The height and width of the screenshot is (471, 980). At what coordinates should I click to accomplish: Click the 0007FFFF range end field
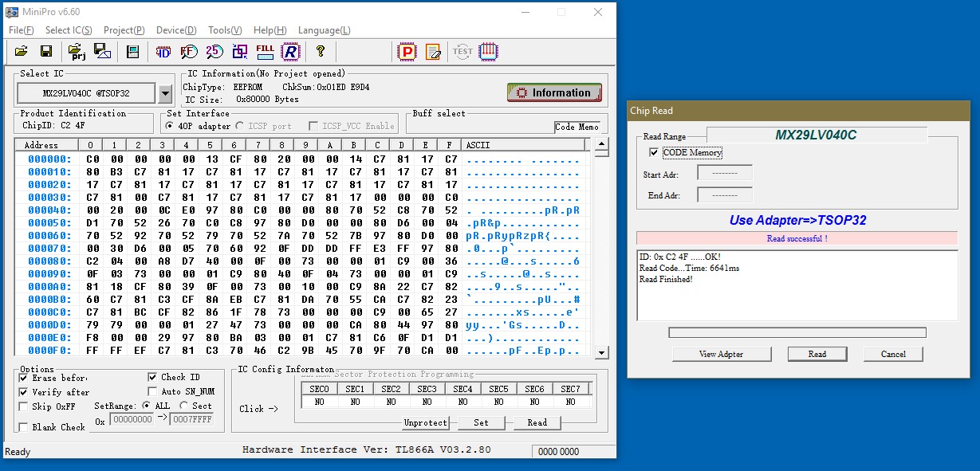[192, 420]
